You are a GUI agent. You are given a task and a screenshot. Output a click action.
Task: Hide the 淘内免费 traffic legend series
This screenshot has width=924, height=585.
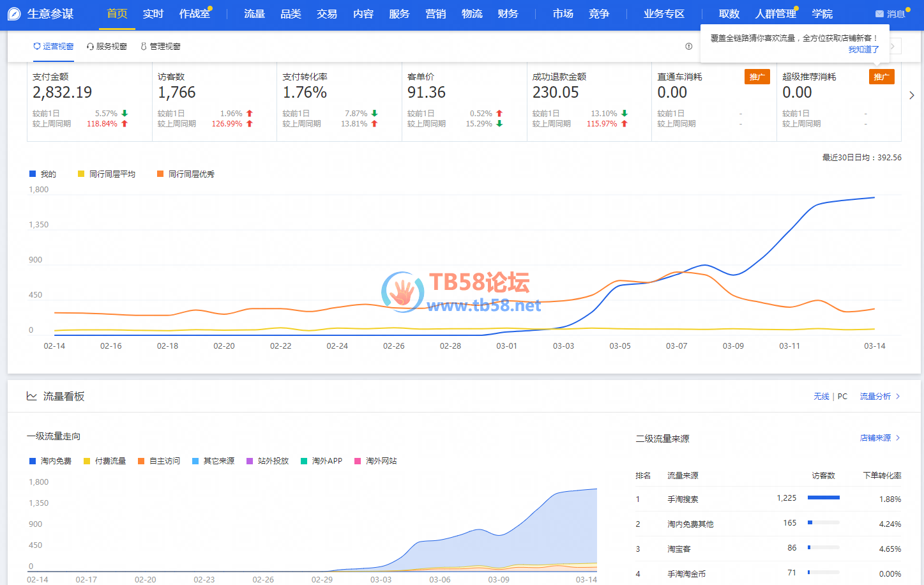[50, 461]
